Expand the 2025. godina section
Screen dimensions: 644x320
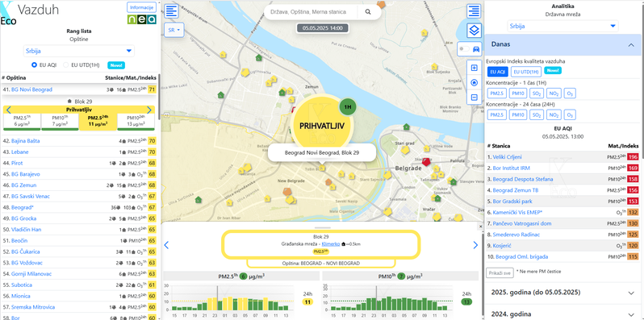click(x=563, y=293)
